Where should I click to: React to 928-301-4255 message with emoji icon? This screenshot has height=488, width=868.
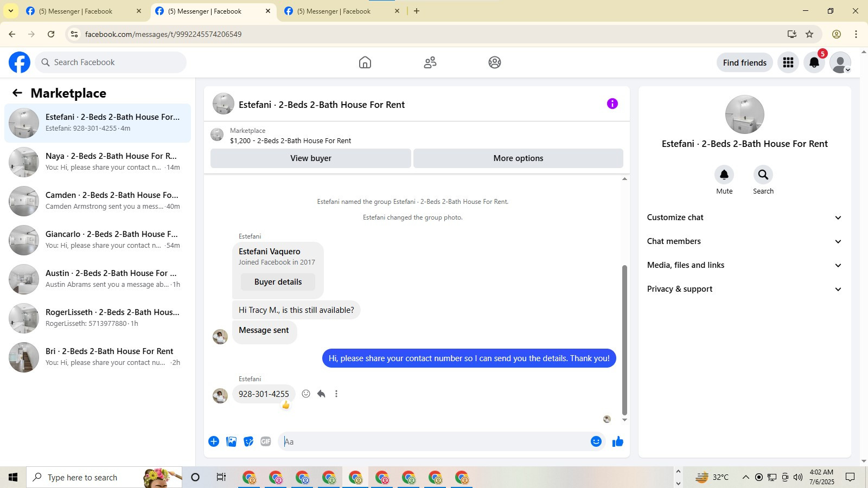[306, 394]
